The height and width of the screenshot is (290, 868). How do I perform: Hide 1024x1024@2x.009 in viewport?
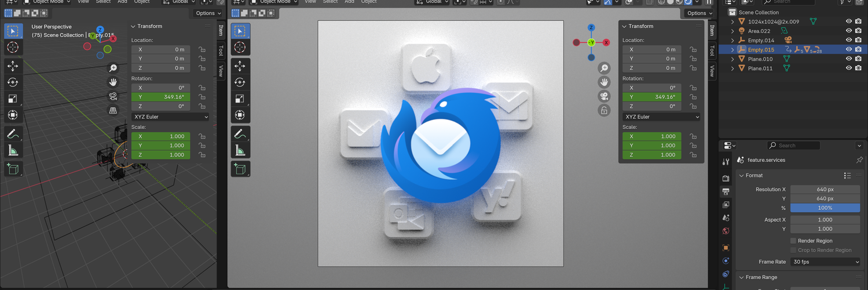(x=849, y=21)
